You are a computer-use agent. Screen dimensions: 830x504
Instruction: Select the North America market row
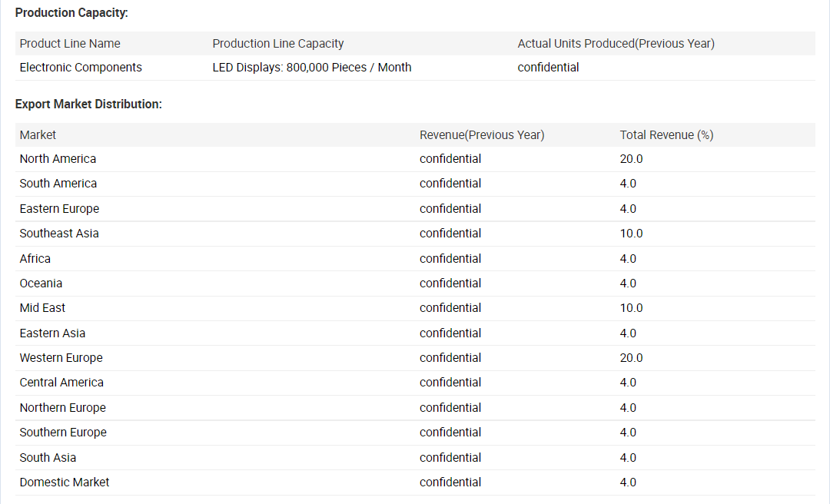click(58, 159)
